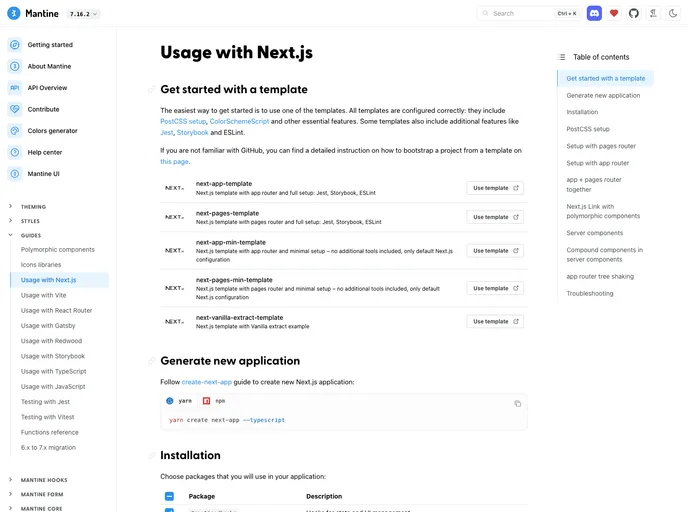This screenshot has height=512, width=688.
Task: Click Next logo of next-app-template row
Action: point(175,188)
